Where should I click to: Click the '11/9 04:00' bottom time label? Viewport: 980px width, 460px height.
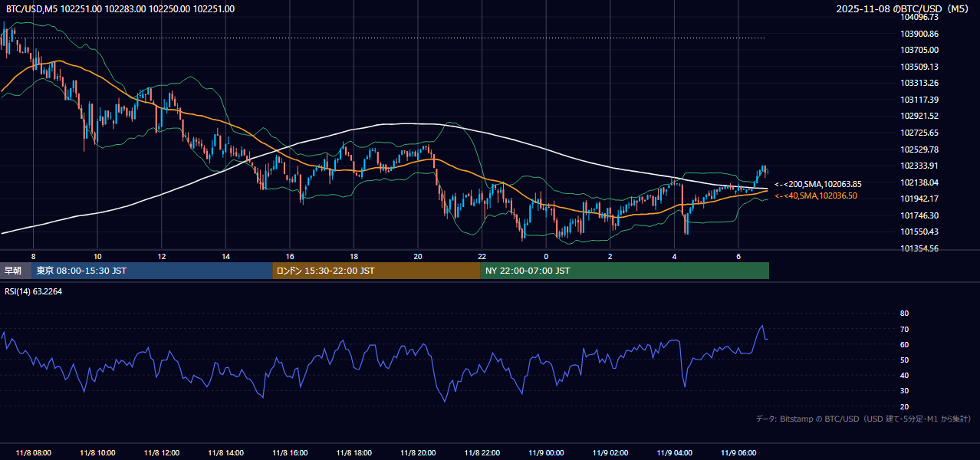click(674, 452)
